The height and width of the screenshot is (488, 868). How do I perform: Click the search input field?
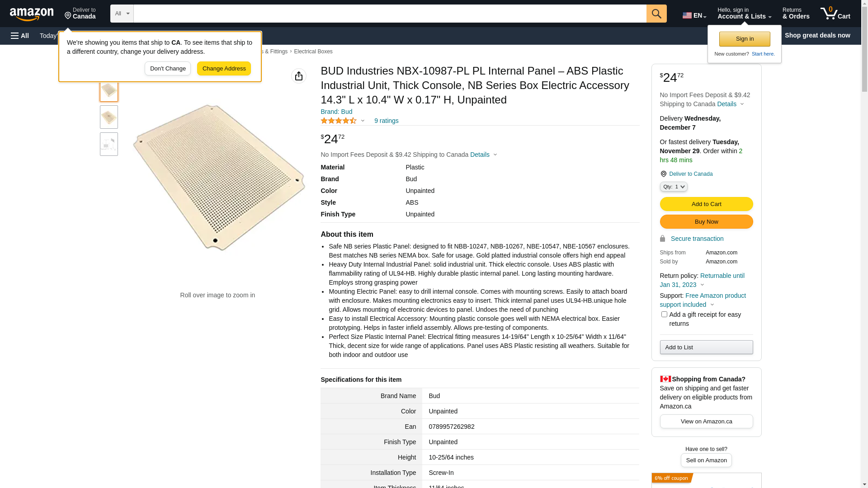click(390, 14)
